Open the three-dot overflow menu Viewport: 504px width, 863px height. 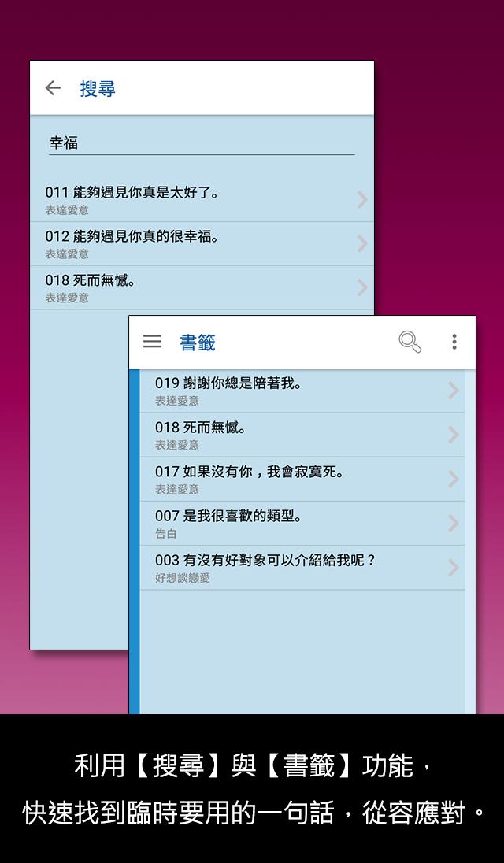pyautogui.click(x=454, y=342)
